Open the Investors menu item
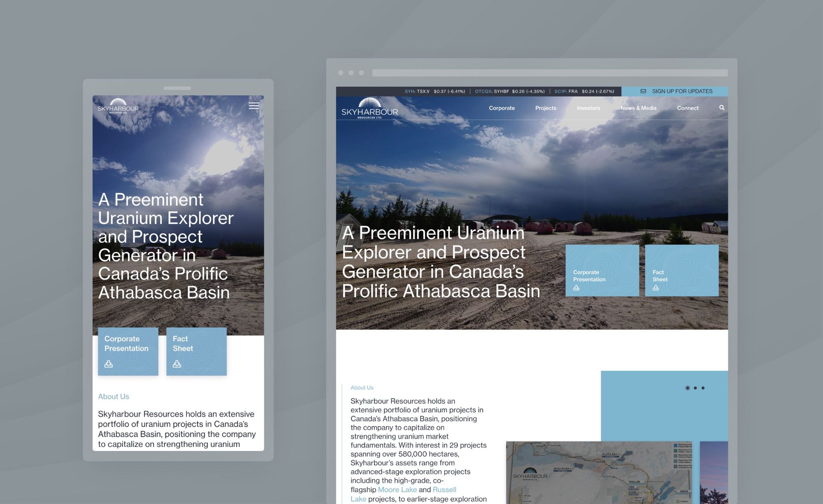Image resolution: width=823 pixels, height=504 pixels. click(x=588, y=108)
